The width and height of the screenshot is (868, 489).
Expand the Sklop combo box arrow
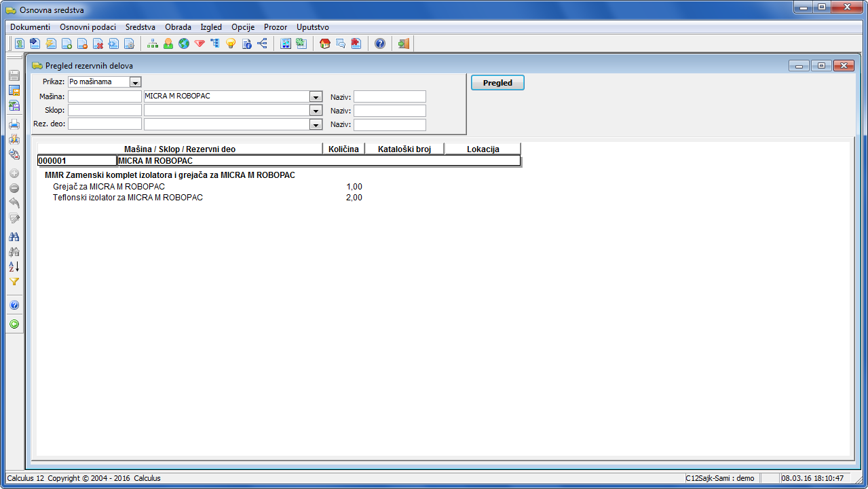(x=316, y=111)
